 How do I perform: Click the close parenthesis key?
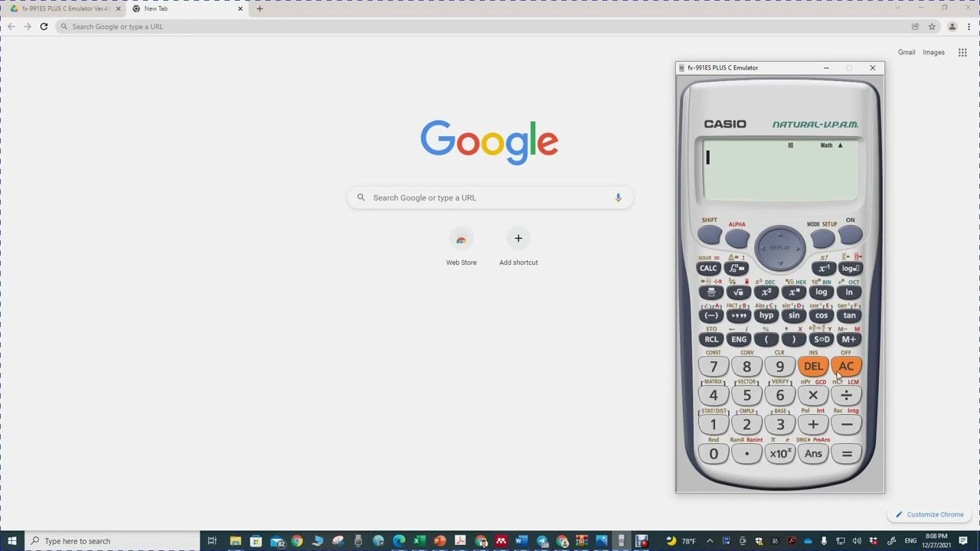794,339
